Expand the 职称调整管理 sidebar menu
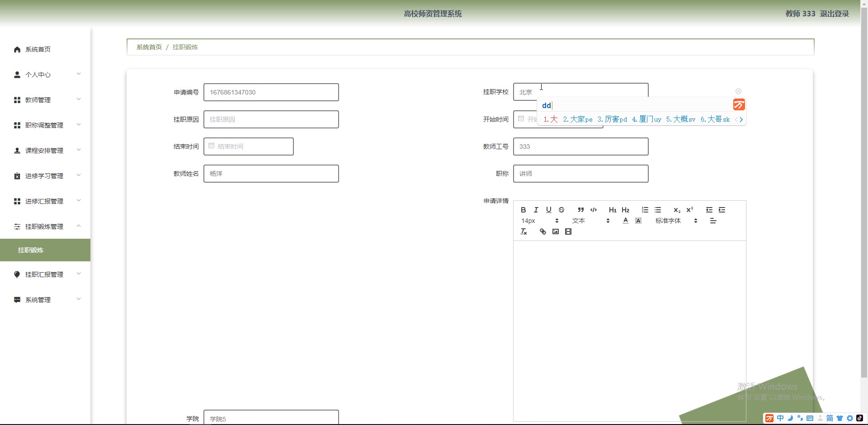The width and height of the screenshot is (868, 425). tap(45, 125)
